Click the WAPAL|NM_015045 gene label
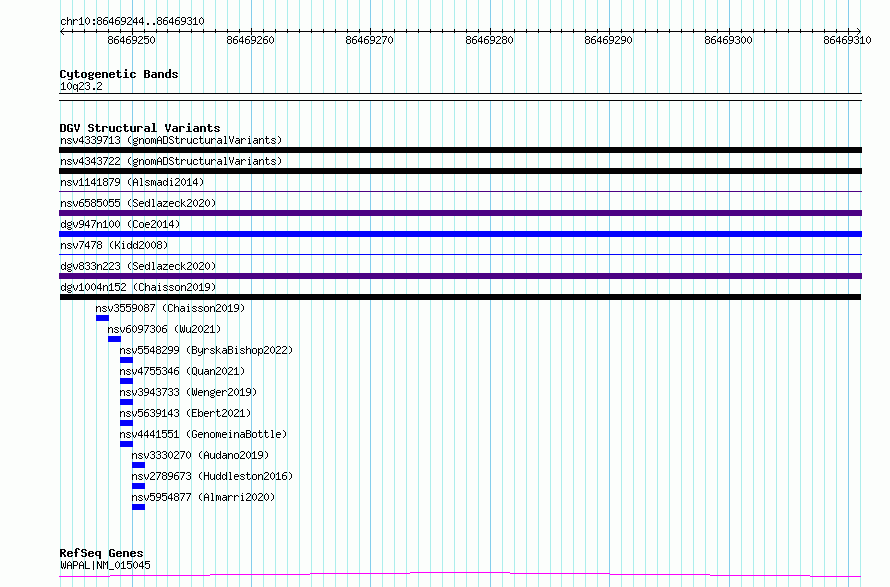The width and height of the screenshot is (890, 587). coord(105,565)
